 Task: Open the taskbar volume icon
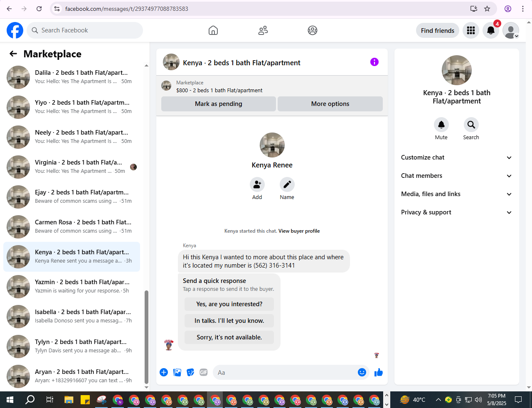[x=478, y=400]
